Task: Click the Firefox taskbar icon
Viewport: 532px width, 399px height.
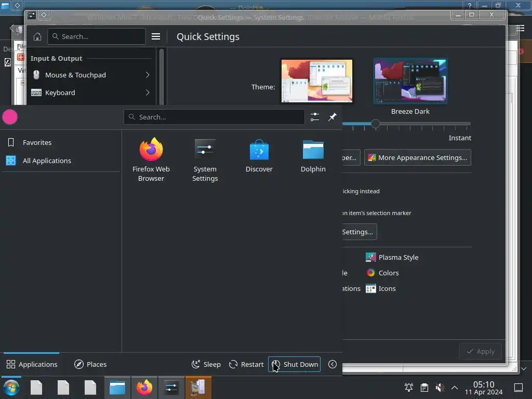Action: (x=144, y=388)
